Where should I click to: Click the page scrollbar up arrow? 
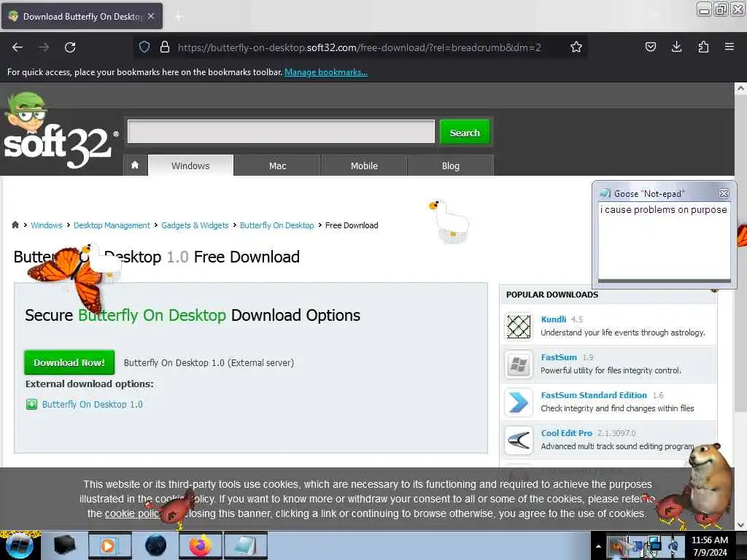coord(740,88)
